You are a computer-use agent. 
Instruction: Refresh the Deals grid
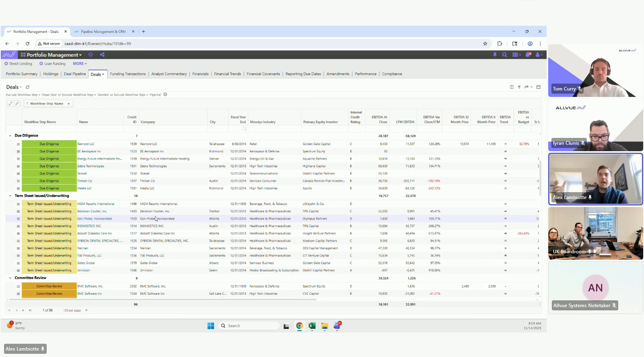click(x=27, y=87)
